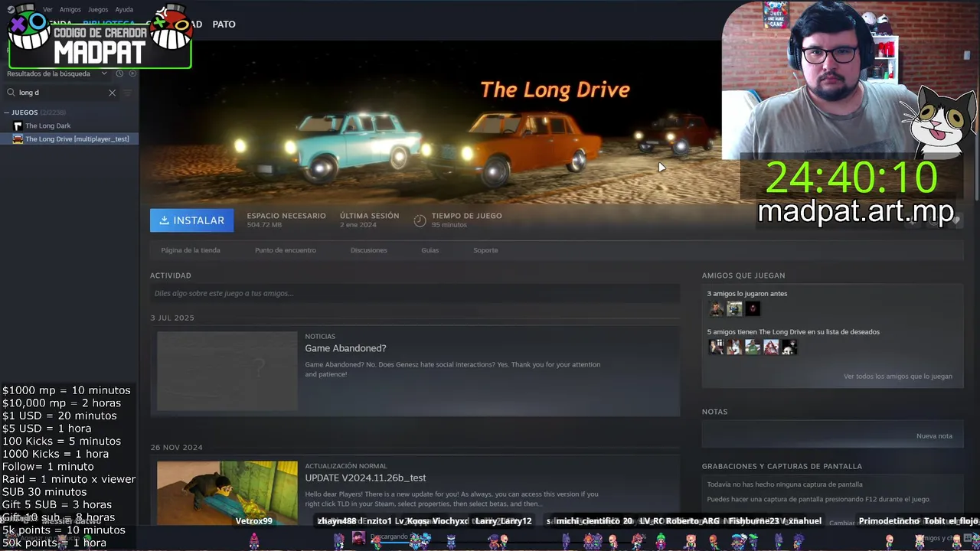Open the Juegos menu
The height and width of the screenshot is (551, 980).
pos(98,10)
